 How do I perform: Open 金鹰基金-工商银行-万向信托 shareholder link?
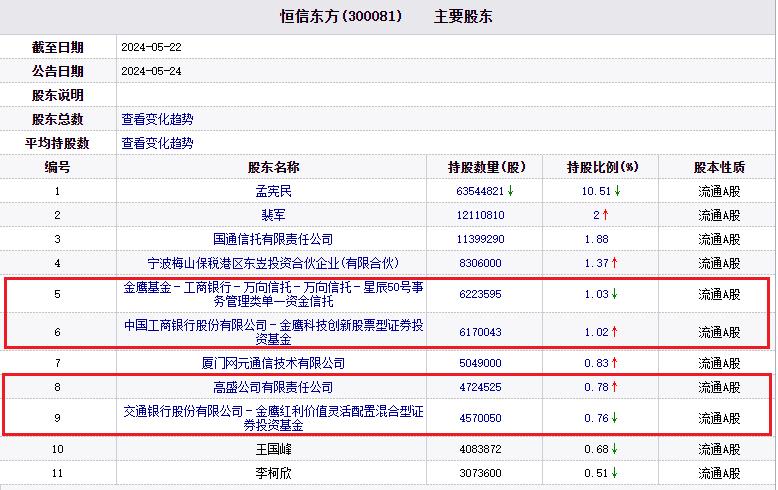pyautogui.click(x=273, y=294)
